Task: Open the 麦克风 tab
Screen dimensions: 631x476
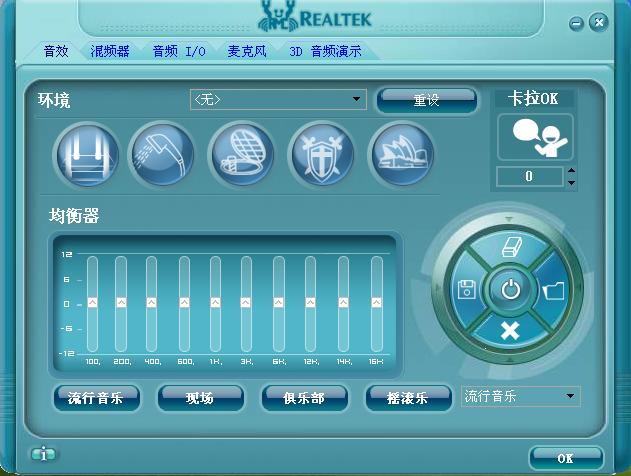Action: coord(246,51)
